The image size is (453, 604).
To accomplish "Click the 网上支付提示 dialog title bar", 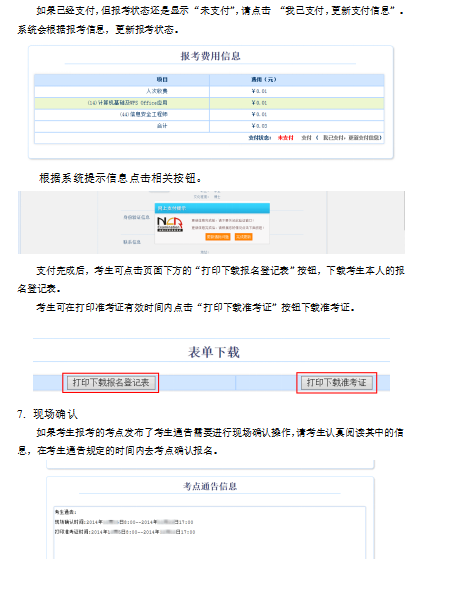I will 212,208.
